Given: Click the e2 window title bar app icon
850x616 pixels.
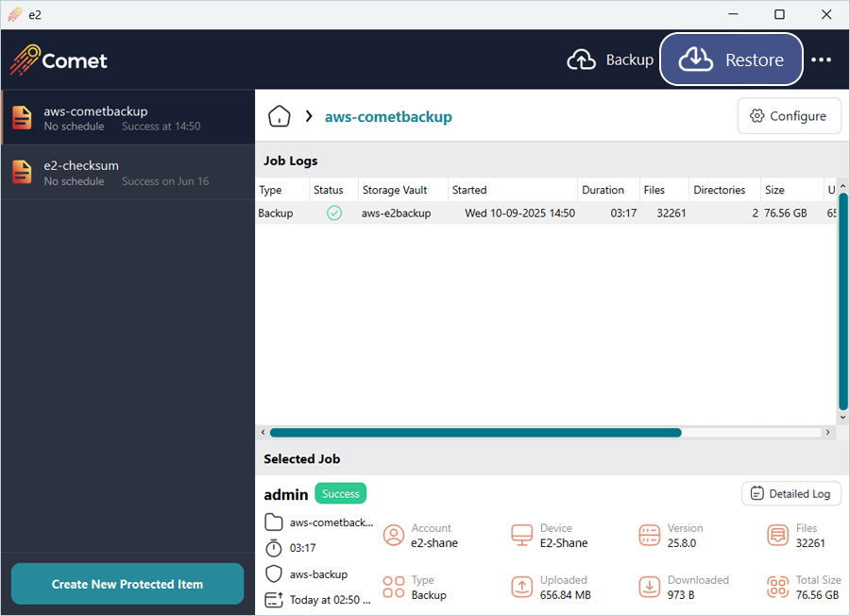Looking at the screenshot, I should point(14,14).
